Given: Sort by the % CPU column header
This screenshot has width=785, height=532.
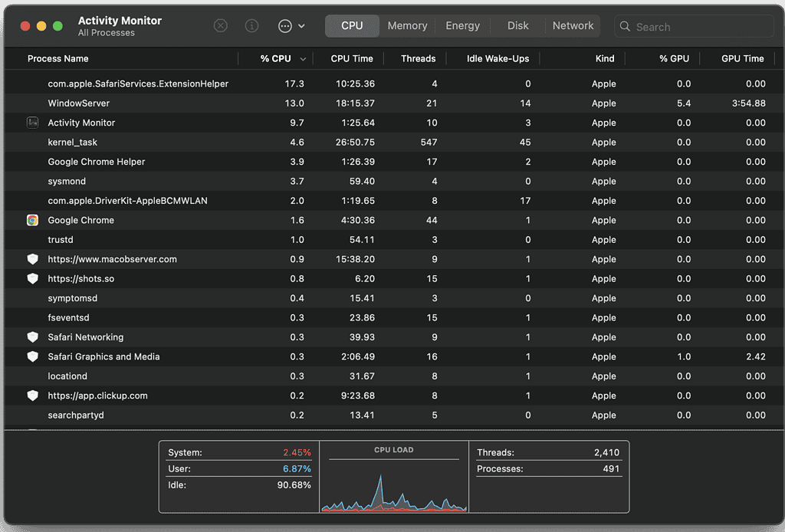Looking at the screenshot, I should pyautogui.click(x=275, y=58).
